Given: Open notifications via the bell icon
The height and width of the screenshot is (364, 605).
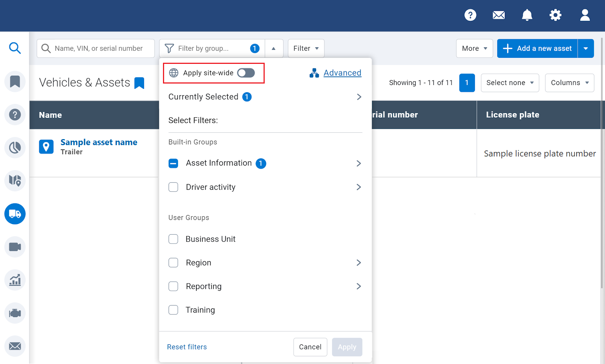Looking at the screenshot, I should click(x=527, y=15).
